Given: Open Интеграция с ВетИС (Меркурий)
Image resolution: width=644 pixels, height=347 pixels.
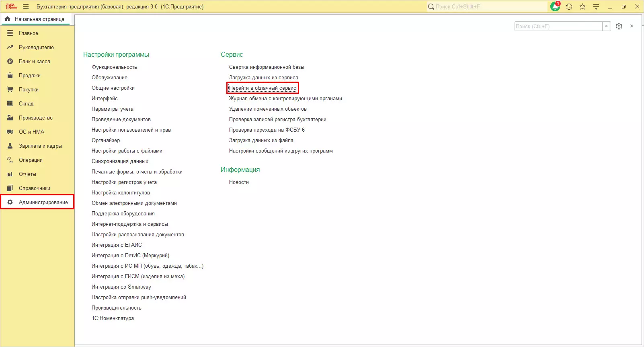Looking at the screenshot, I should 130,255.
